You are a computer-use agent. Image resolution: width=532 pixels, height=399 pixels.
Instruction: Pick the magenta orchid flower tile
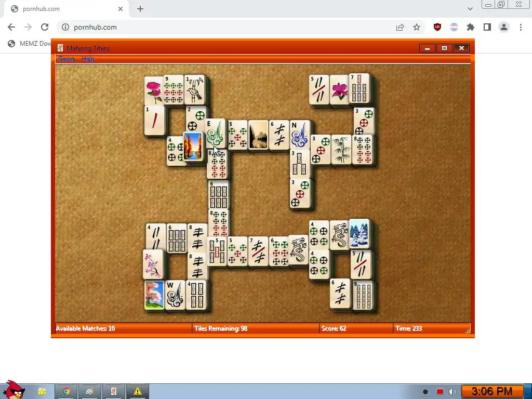click(x=339, y=90)
